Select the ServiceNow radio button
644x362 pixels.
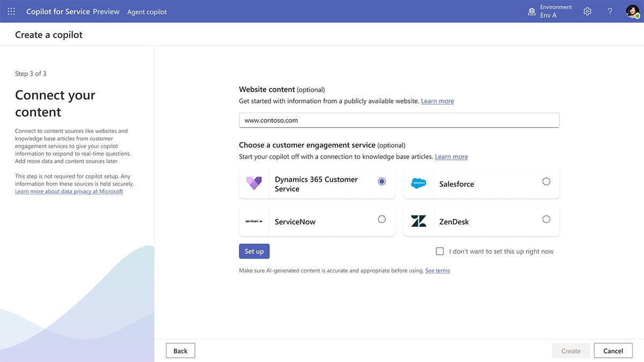coord(382,219)
